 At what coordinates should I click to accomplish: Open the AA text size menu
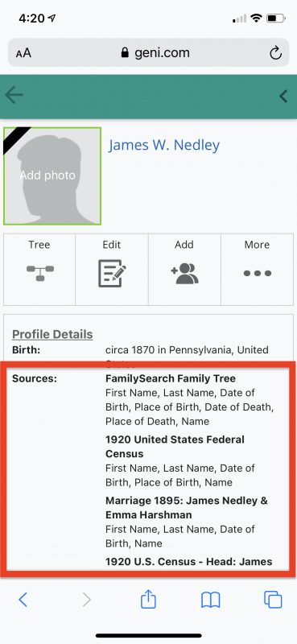23,53
